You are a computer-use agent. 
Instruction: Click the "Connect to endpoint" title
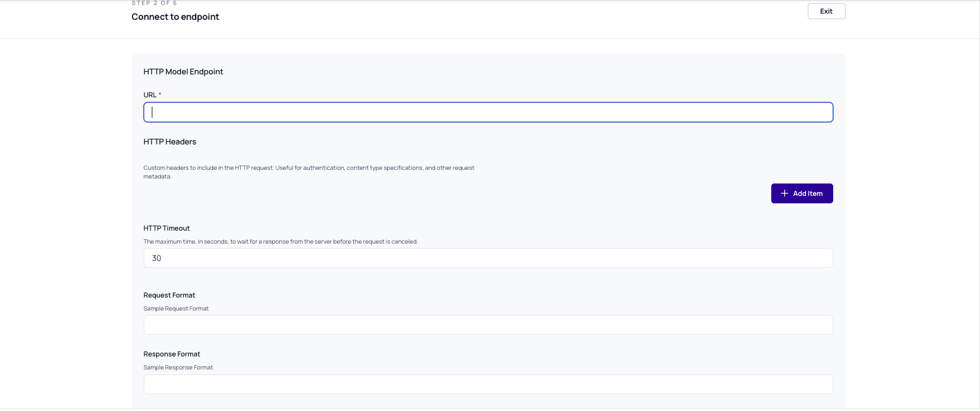point(175,17)
